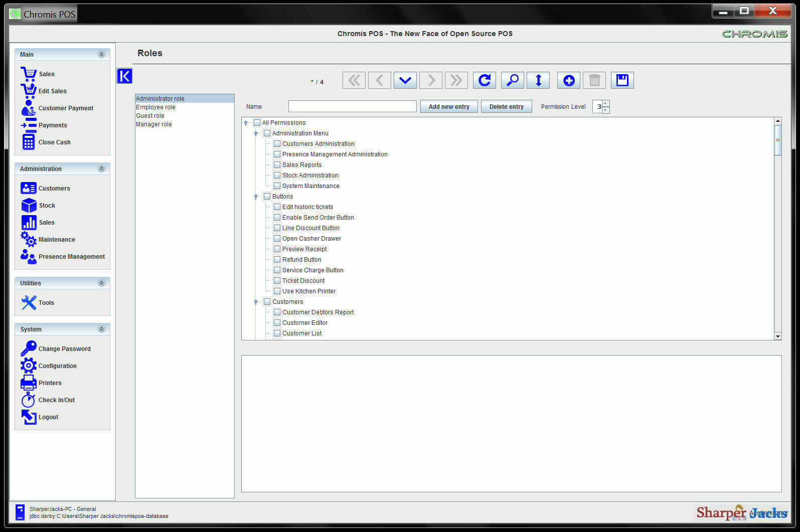
Task: Select Manager role in the list
Action: (x=185, y=124)
